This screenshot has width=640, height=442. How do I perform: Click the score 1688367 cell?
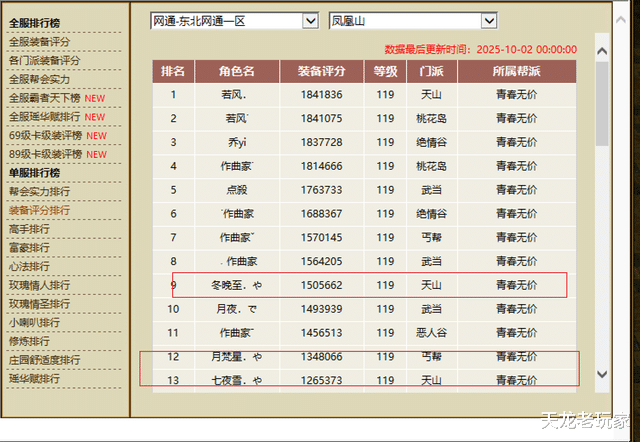tap(322, 214)
